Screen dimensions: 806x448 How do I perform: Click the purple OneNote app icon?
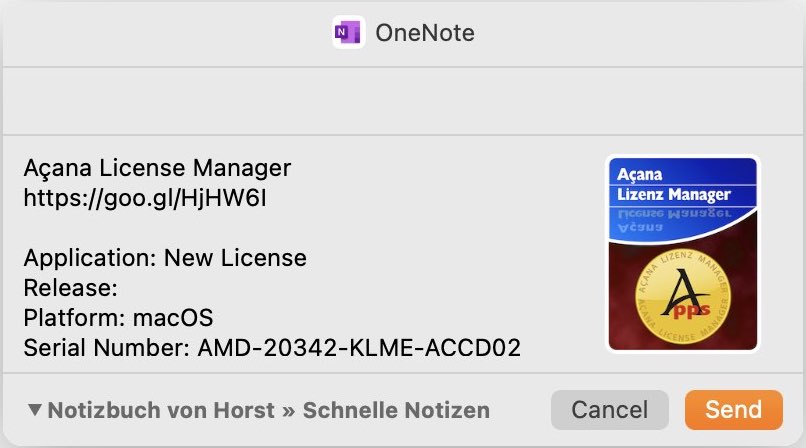pyautogui.click(x=349, y=32)
